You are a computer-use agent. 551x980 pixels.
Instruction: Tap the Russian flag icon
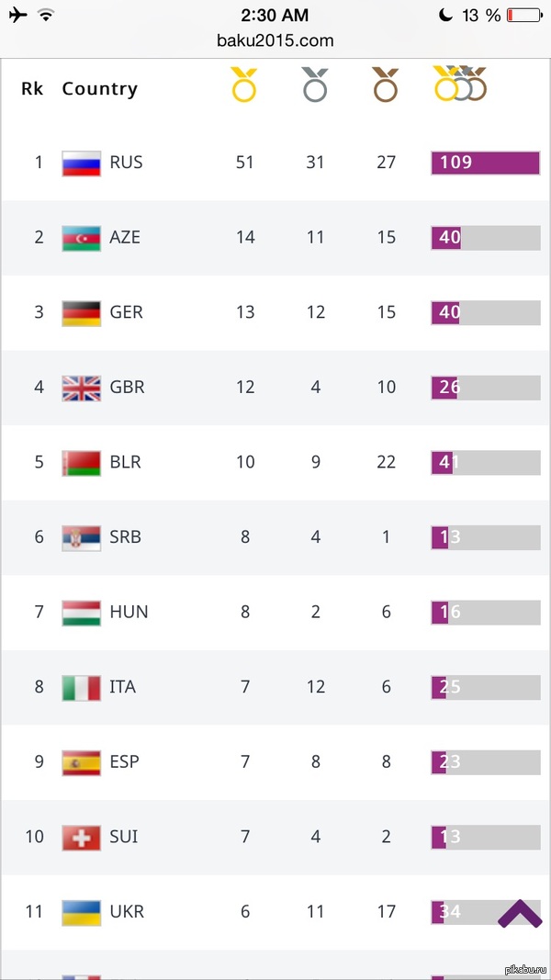click(81, 163)
